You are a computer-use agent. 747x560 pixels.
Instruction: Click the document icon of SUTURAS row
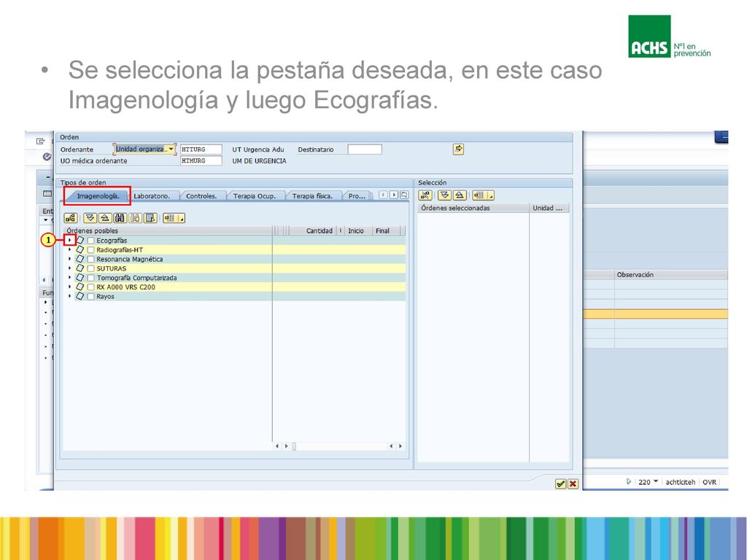pos(80,268)
